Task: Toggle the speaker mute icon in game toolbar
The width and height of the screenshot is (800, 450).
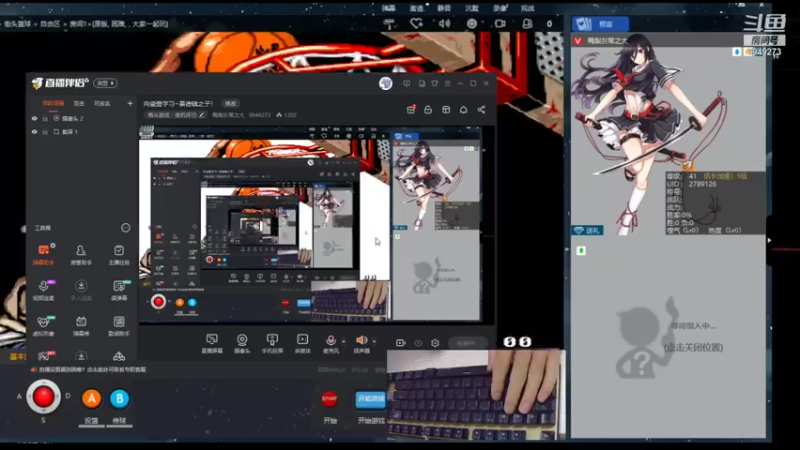Action: (x=444, y=23)
